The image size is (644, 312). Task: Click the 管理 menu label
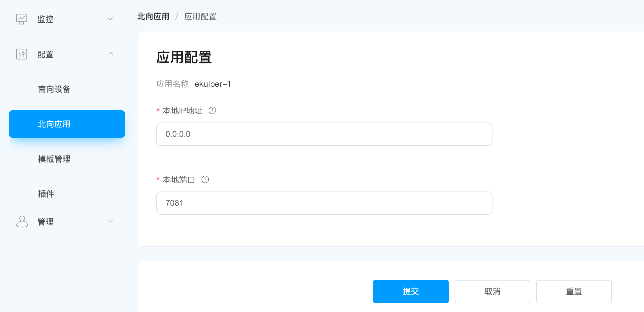pyautogui.click(x=45, y=222)
